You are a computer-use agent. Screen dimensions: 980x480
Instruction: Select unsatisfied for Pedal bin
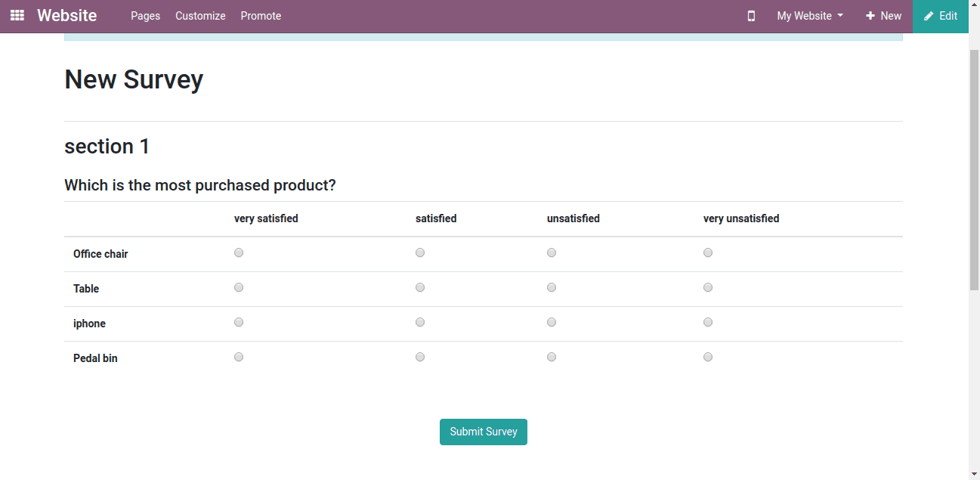[x=552, y=357]
